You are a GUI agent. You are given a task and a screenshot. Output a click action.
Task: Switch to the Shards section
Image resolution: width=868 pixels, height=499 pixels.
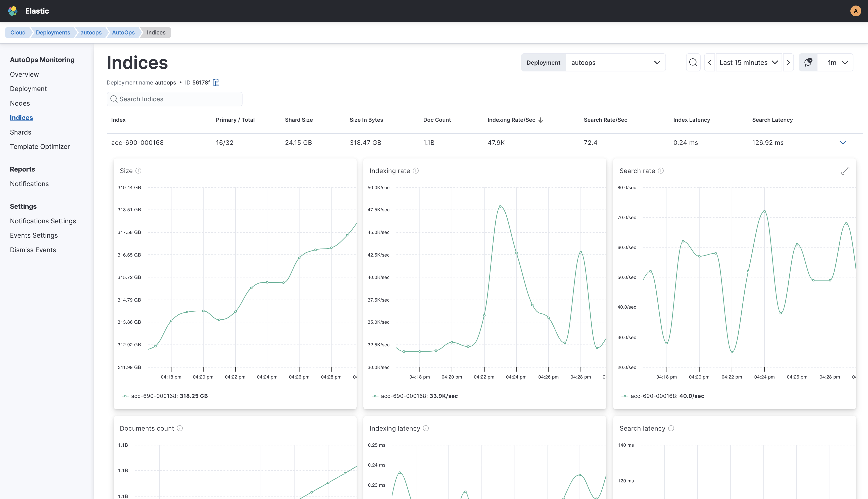[21, 132]
